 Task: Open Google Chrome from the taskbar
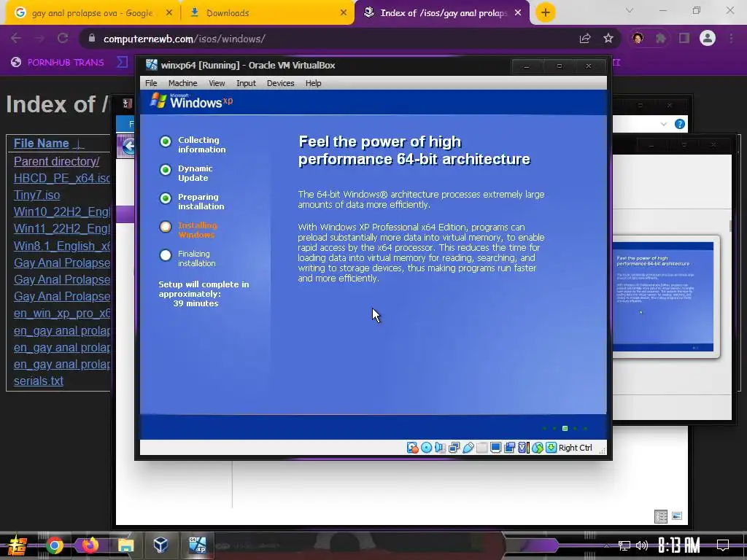pos(55,545)
